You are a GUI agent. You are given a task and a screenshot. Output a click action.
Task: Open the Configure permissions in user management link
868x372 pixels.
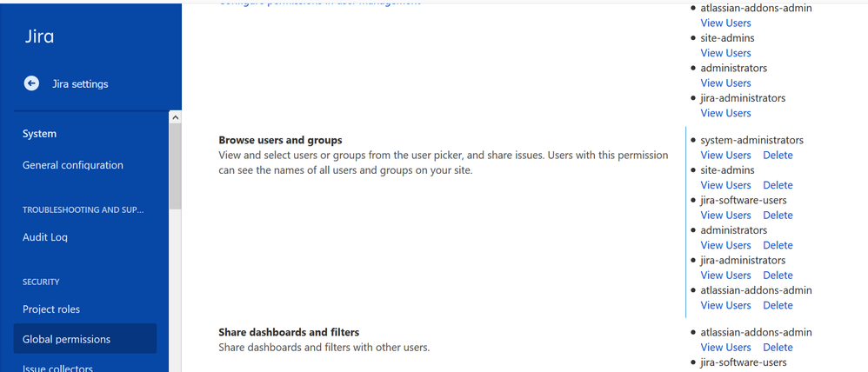pos(319,3)
